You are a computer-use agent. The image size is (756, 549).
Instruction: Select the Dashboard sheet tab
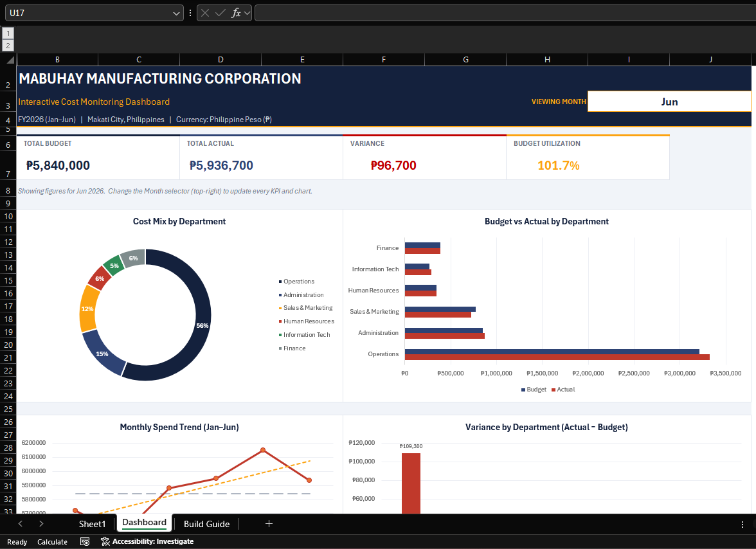[144, 523]
